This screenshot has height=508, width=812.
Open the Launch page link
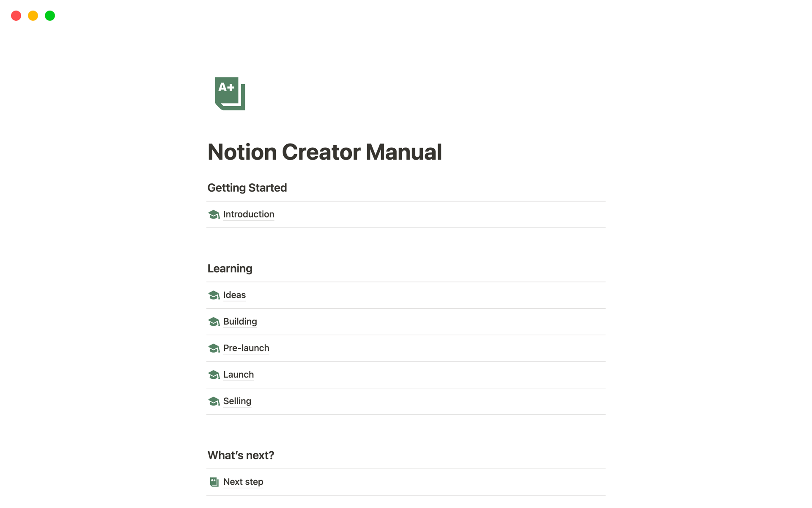(x=239, y=375)
